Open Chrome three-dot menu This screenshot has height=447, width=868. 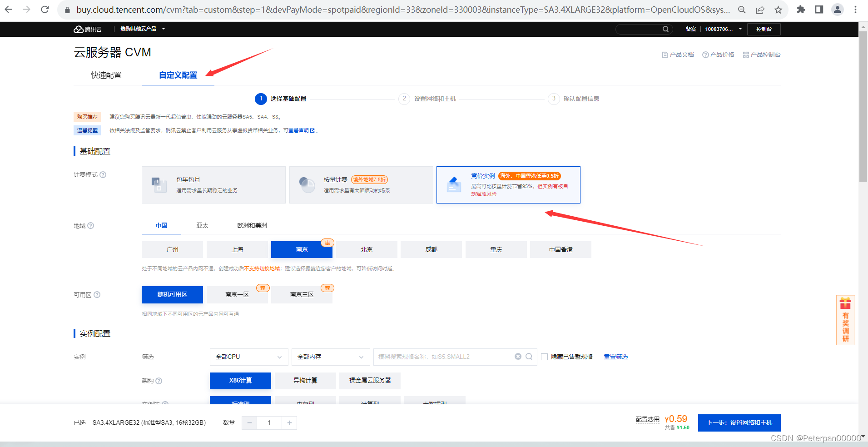[855, 10]
